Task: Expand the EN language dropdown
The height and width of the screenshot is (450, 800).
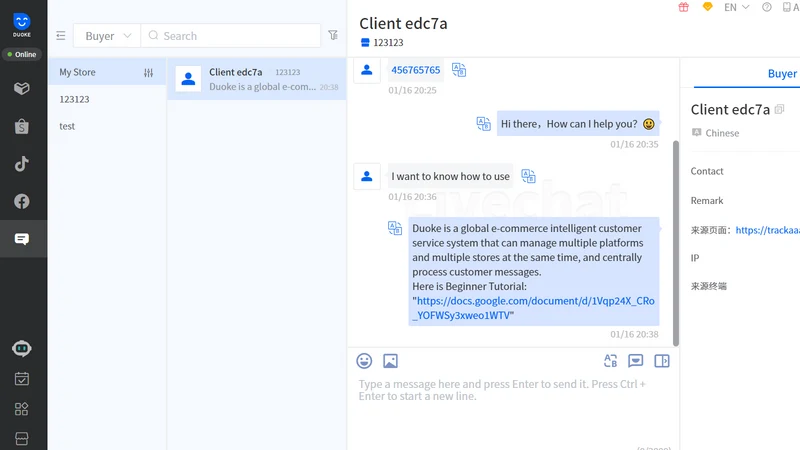Action: pyautogui.click(x=736, y=7)
